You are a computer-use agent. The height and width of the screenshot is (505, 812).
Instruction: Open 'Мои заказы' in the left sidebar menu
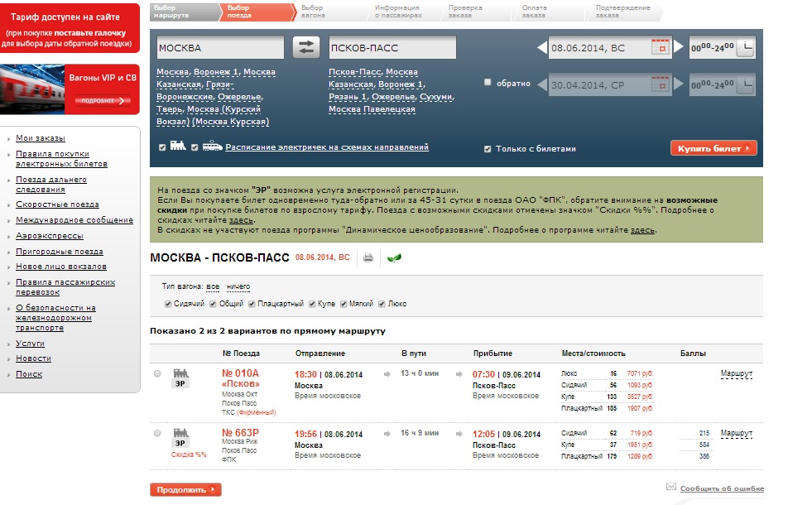point(40,138)
